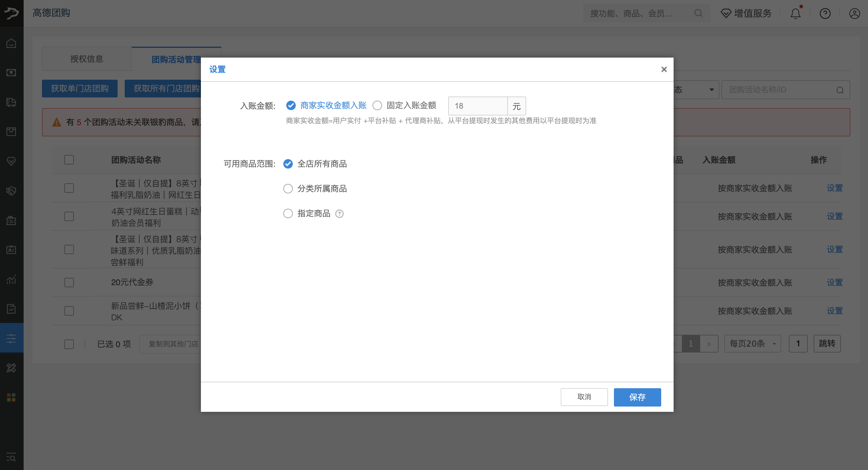
Task: Check the 20元代金券 row checkbox
Action: click(x=69, y=283)
